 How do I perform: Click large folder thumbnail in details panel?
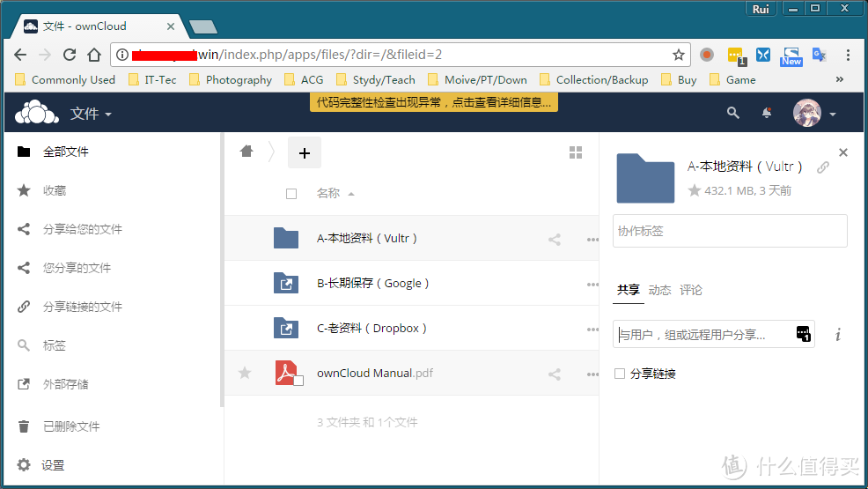645,178
